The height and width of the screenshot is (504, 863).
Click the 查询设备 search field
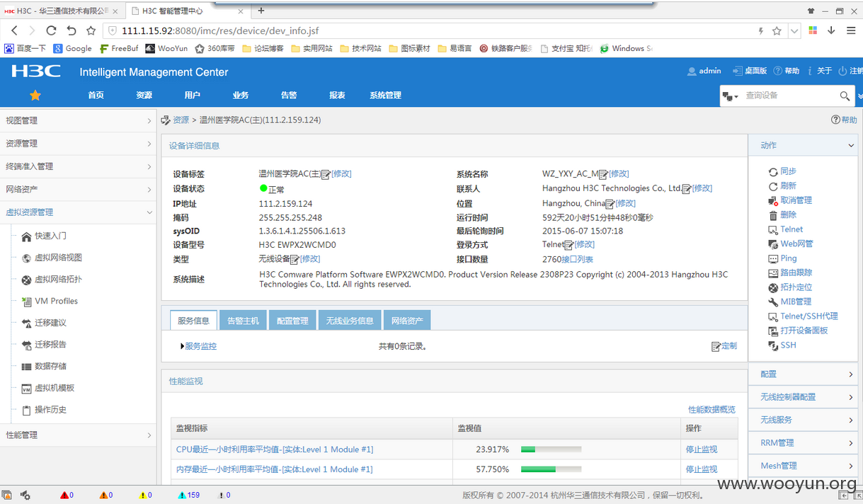[789, 96]
